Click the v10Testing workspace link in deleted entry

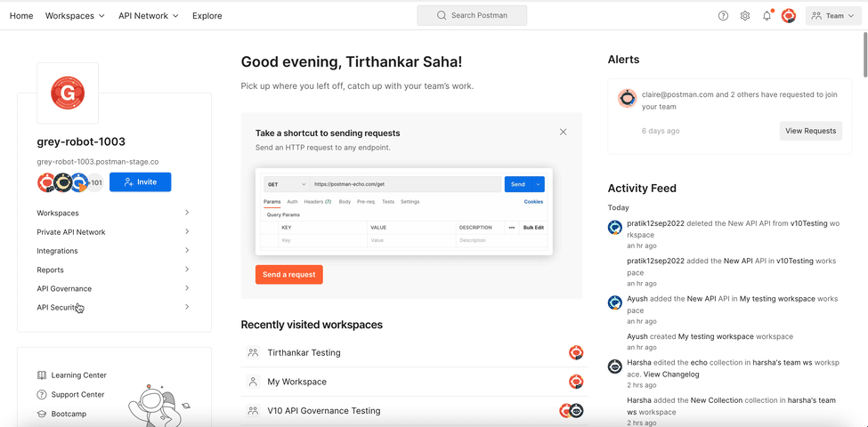(808, 223)
